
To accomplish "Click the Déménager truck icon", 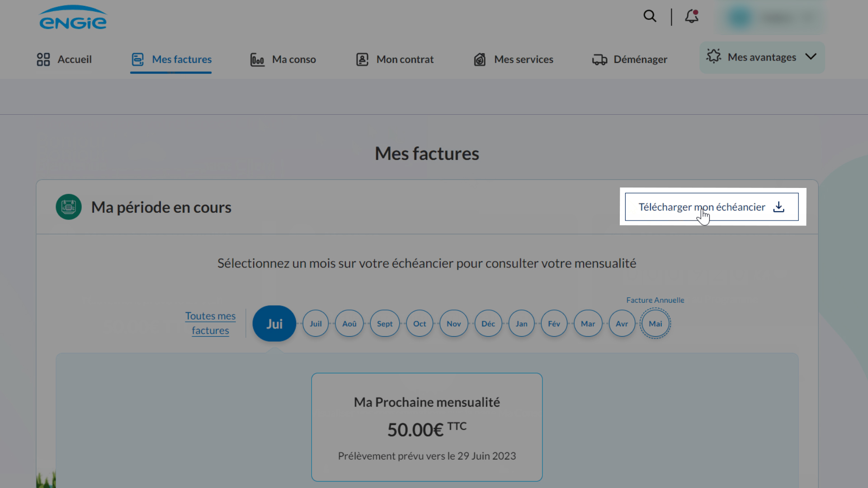I will 599,59.
